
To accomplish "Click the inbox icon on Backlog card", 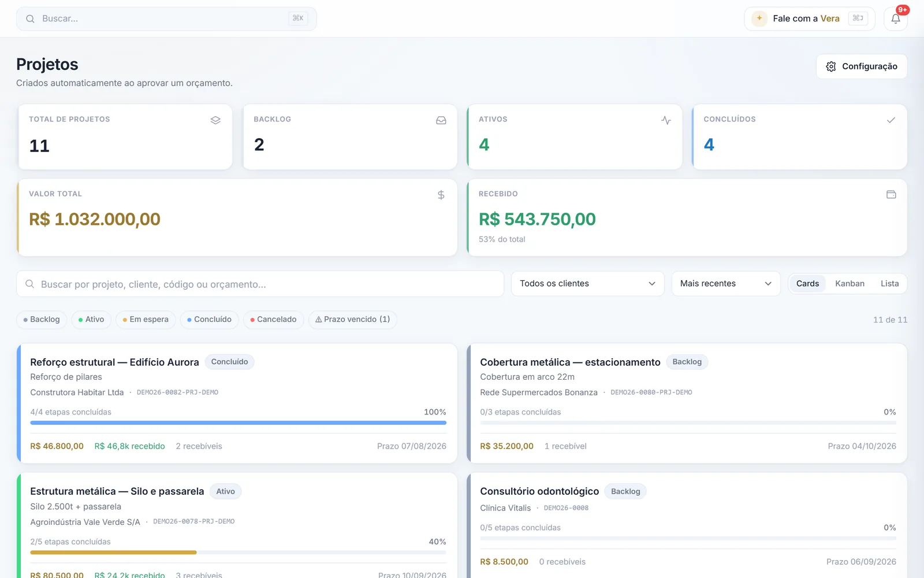I will point(441,120).
